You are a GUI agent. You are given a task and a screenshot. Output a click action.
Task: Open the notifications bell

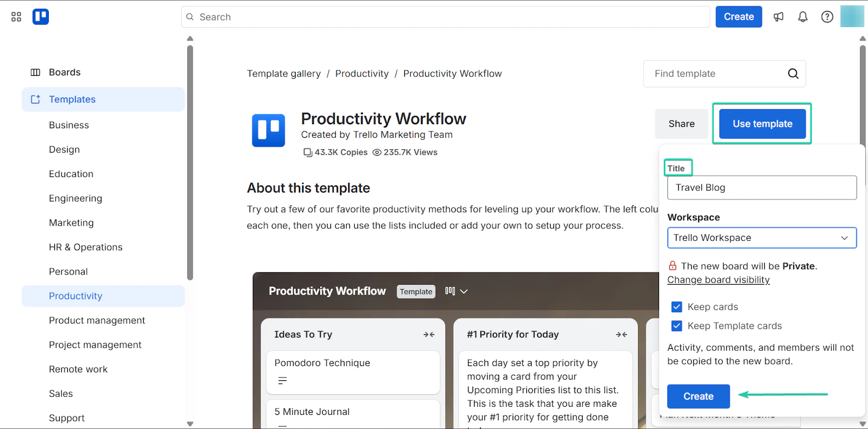[803, 17]
